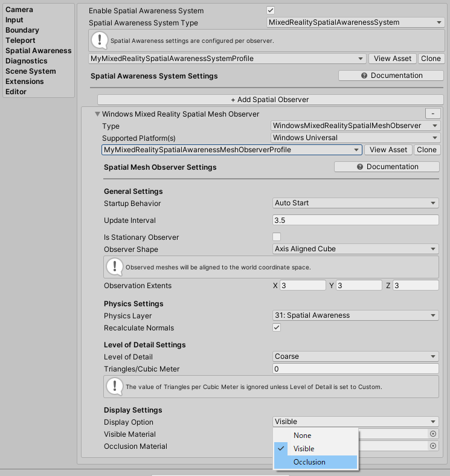Screen dimensions: 450x476
Task: Open object picker for Visible Material
Action: pos(433,434)
